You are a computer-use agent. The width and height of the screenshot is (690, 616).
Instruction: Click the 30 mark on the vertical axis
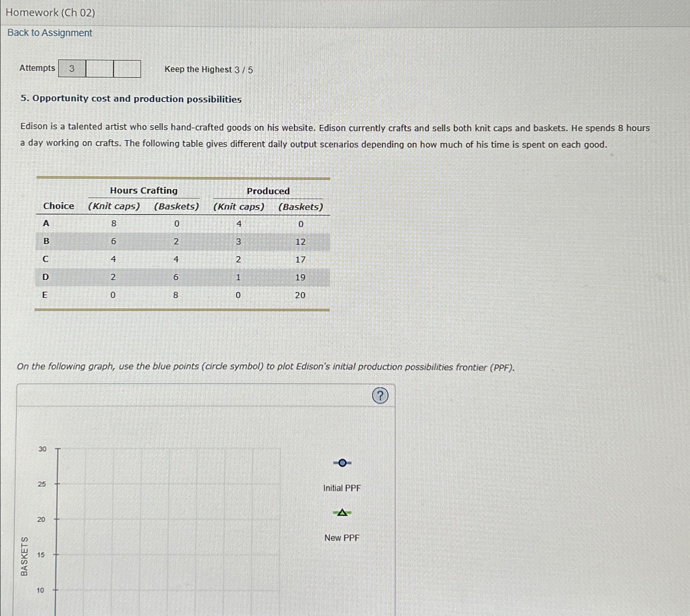42,449
